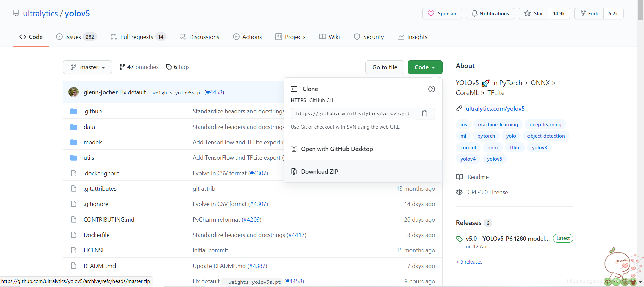
Task: Click the Notifications button
Action: (x=490, y=13)
